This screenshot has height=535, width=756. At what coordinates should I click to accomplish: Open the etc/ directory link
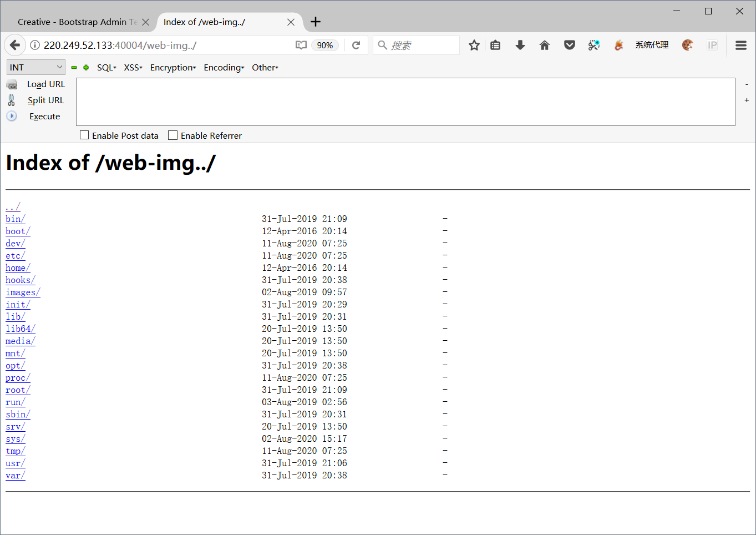(x=14, y=255)
